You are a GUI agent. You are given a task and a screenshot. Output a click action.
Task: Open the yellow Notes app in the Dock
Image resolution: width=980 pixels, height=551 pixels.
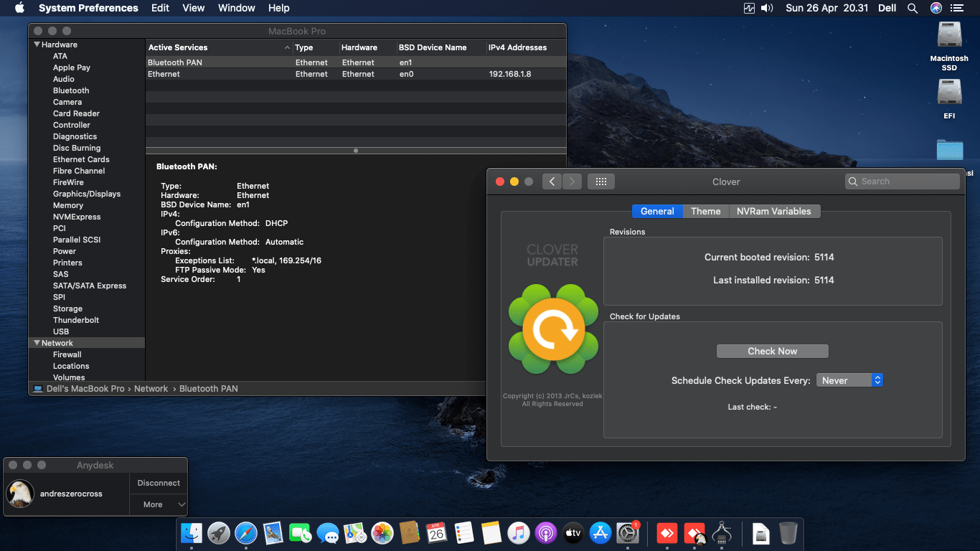click(x=491, y=533)
